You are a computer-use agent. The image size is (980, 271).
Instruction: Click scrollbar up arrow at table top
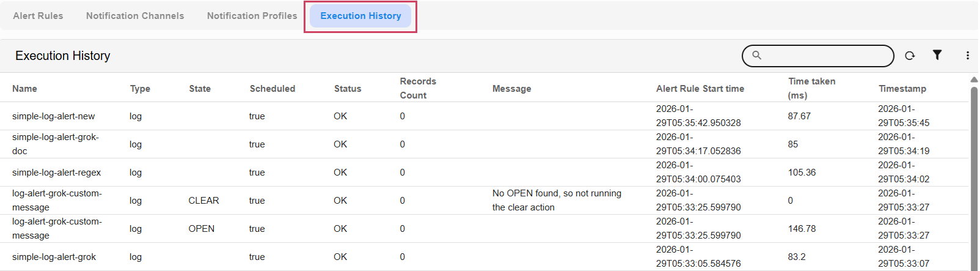[x=974, y=80]
